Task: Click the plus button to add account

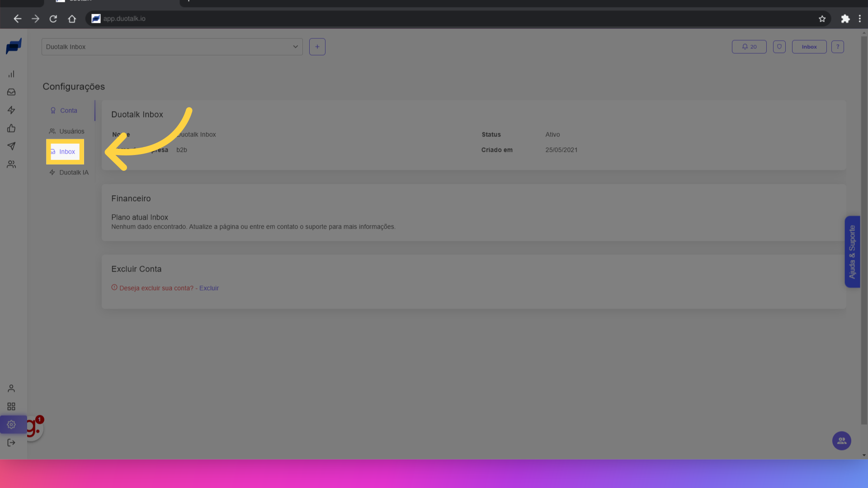Action: (317, 47)
